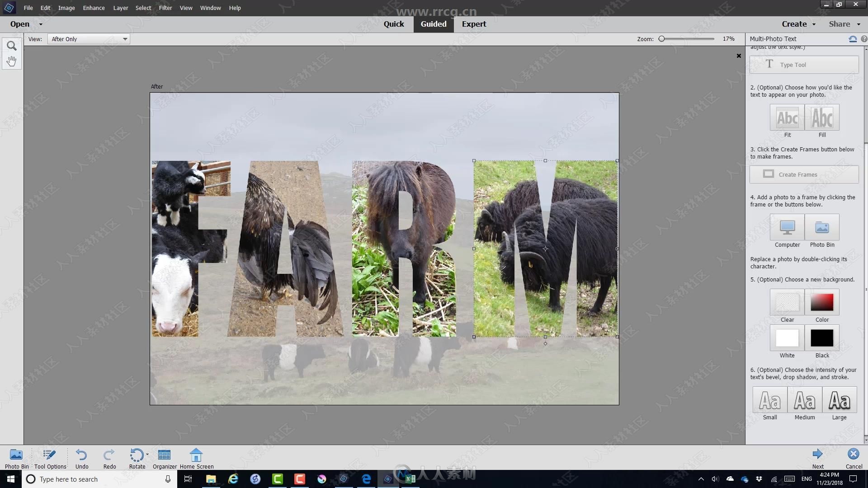
Task: Expand the Open dropdown arrow
Action: pos(40,24)
